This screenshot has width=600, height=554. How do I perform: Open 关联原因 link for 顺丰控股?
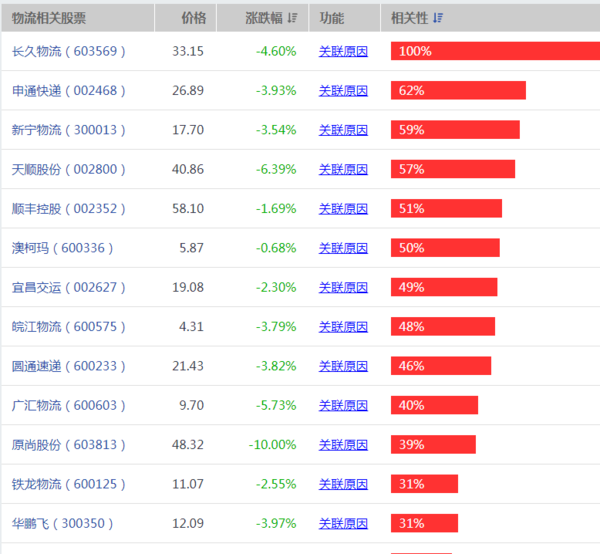343,209
